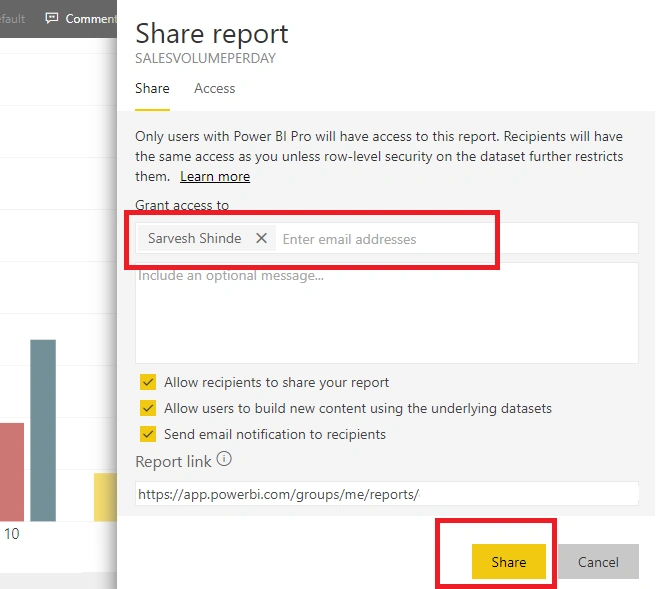Viewport: 656px width, 589px height.
Task: Switch to the Access tab
Action: 214,88
